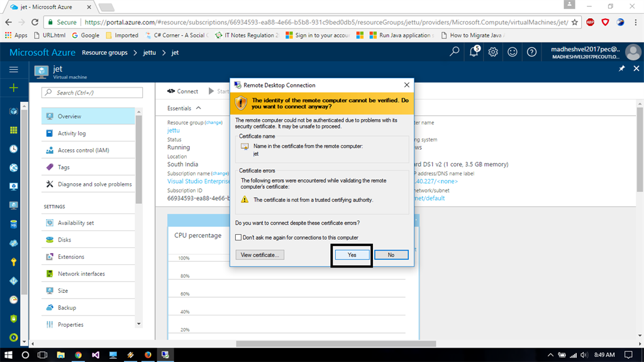Open Windows Start button
The width and height of the screenshot is (644, 362).
point(8,354)
